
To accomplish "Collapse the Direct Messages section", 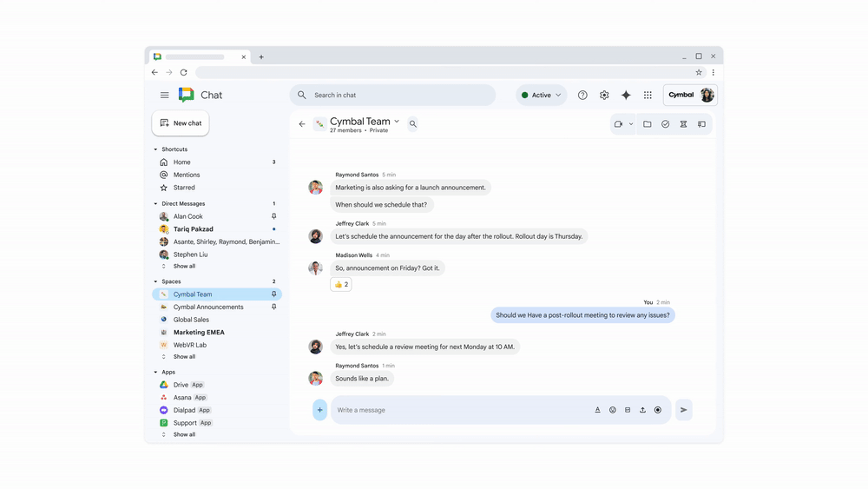I will 156,204.
